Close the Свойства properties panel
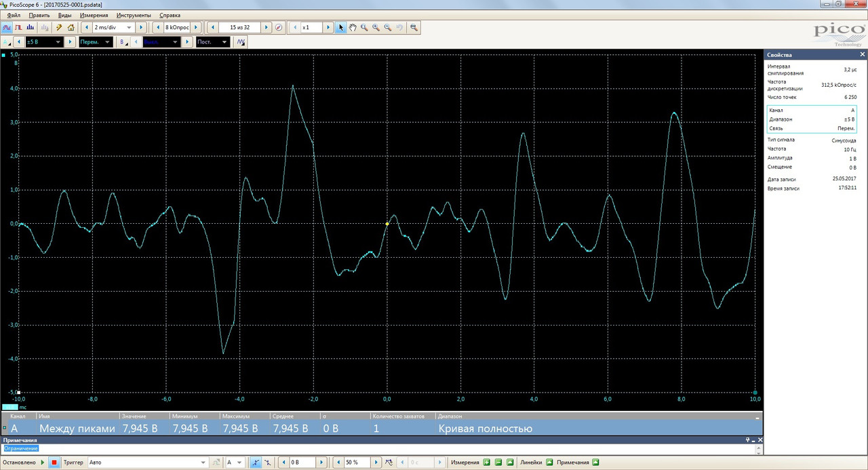This screenshot has width=868, height=470. 862,54
